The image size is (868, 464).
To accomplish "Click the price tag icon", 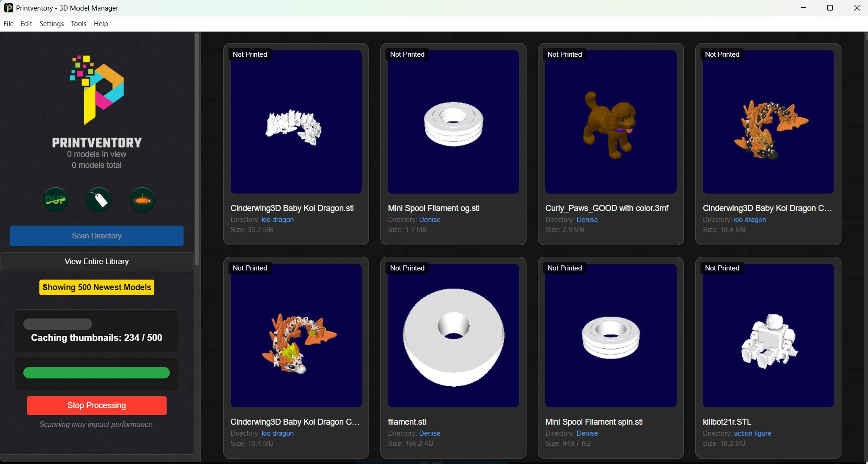I will pos(99,200).
